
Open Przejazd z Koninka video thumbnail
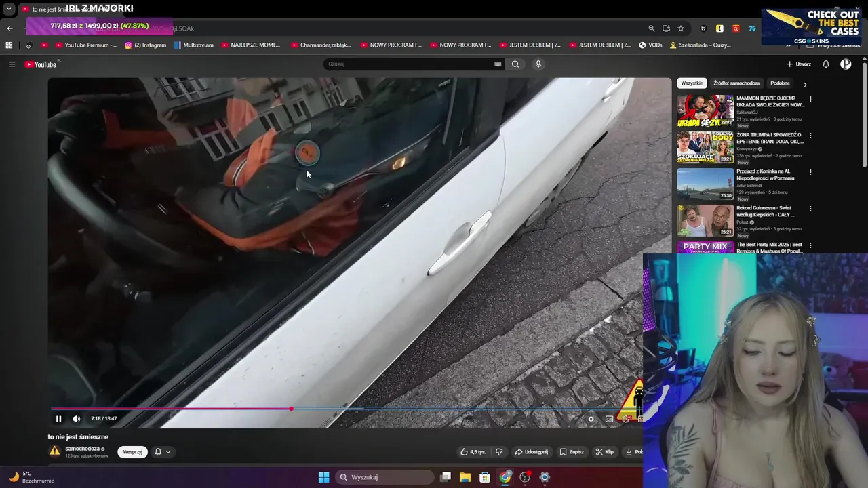pos(705,184)
